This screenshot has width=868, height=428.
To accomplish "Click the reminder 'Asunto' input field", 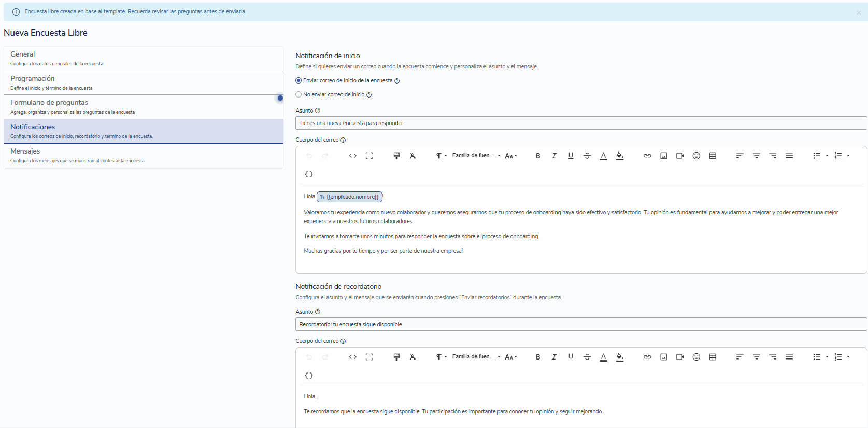I will (x=581, y=324).
